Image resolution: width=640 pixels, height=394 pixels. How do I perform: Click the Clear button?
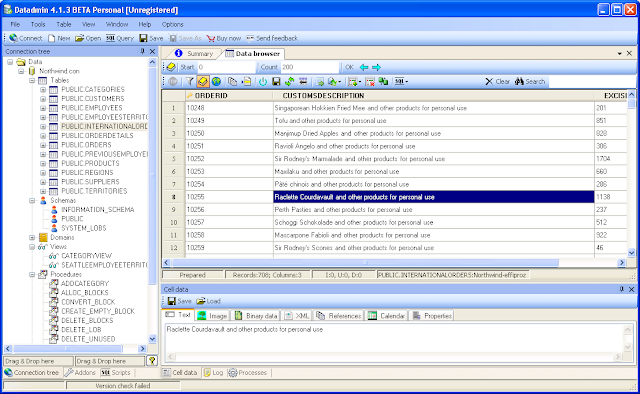(498, 82)
